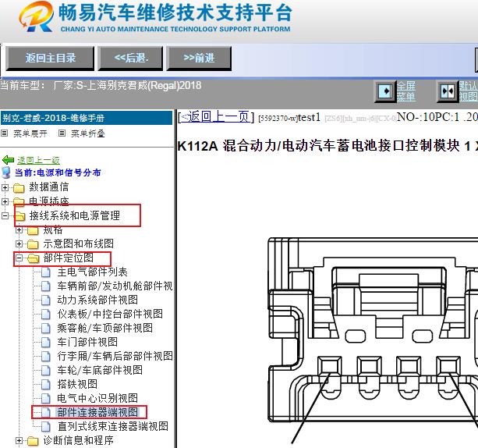Click page icon beside 搭铁视图

[x=46, y=385]
